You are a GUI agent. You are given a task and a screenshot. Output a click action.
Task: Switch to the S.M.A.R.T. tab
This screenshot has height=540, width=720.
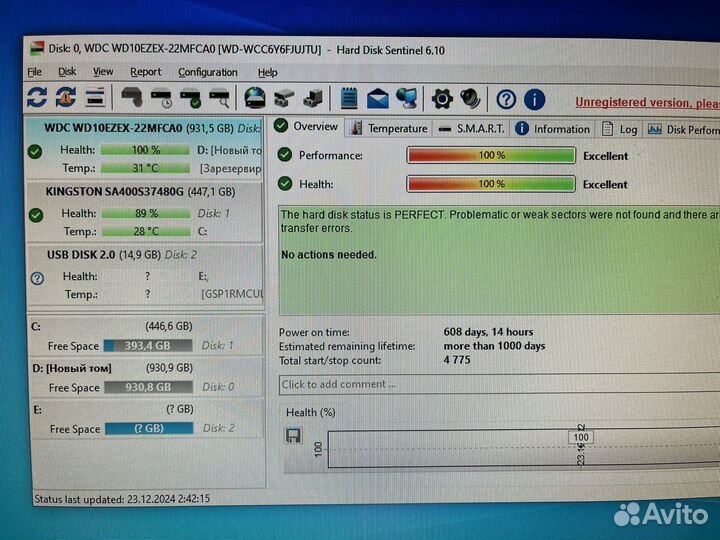pyautogui.click(x=471, y=129)
